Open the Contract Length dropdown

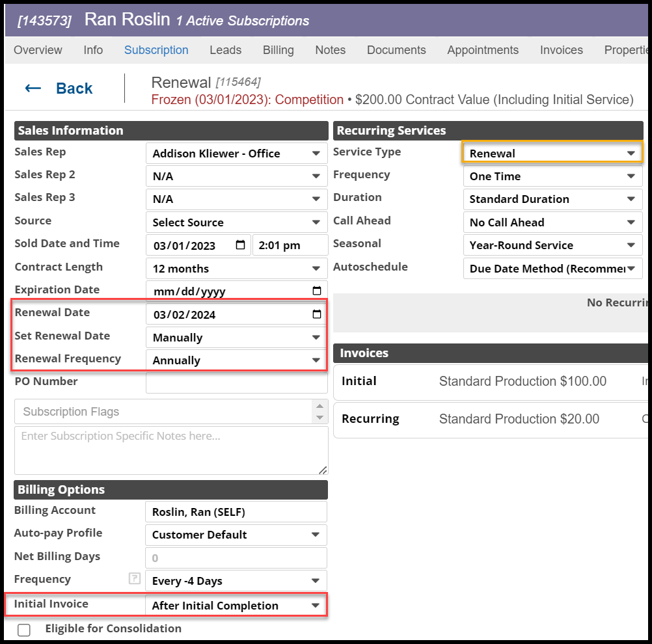[x=236, y=269]
